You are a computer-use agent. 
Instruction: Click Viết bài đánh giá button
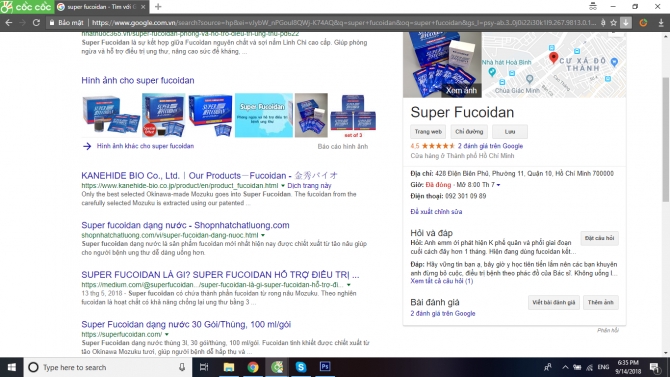point(553,303)
